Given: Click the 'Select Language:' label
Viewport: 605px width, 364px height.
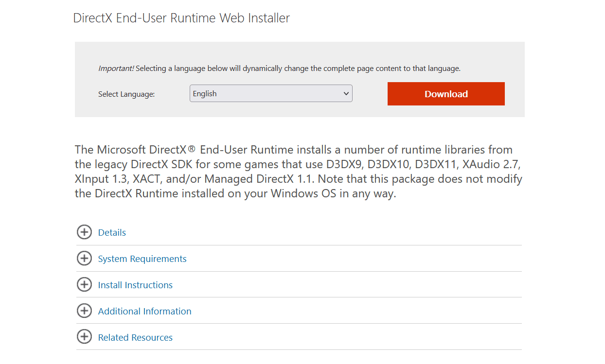Looking at the screenshot, I should pyautogui.click(x=126, y=94).
